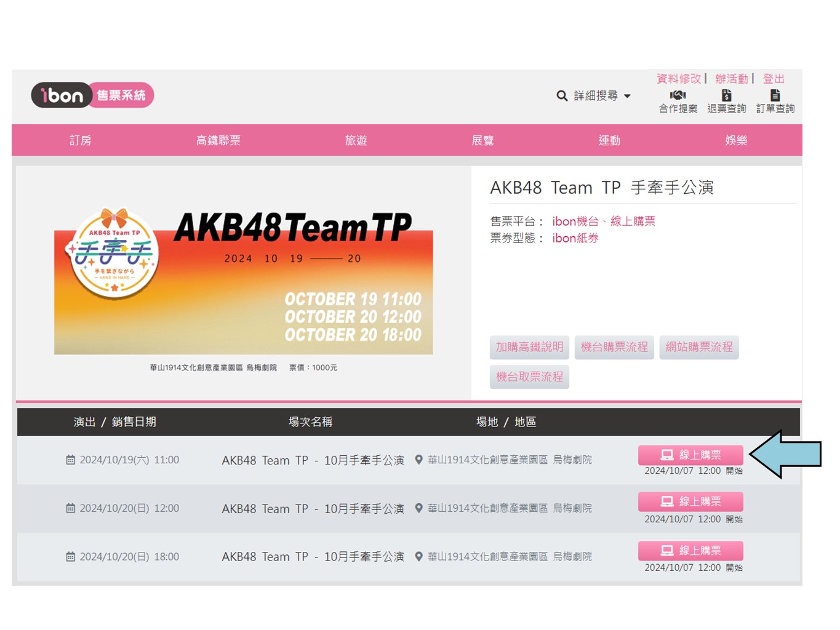Click the ibon ticketing system logo
Viewport: 840px width, 630px height.
click(x=92, y=95)
